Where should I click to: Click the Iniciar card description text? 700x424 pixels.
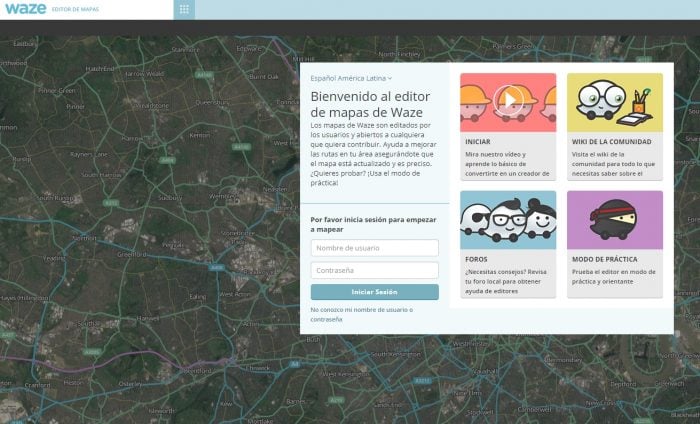(507, 164)
